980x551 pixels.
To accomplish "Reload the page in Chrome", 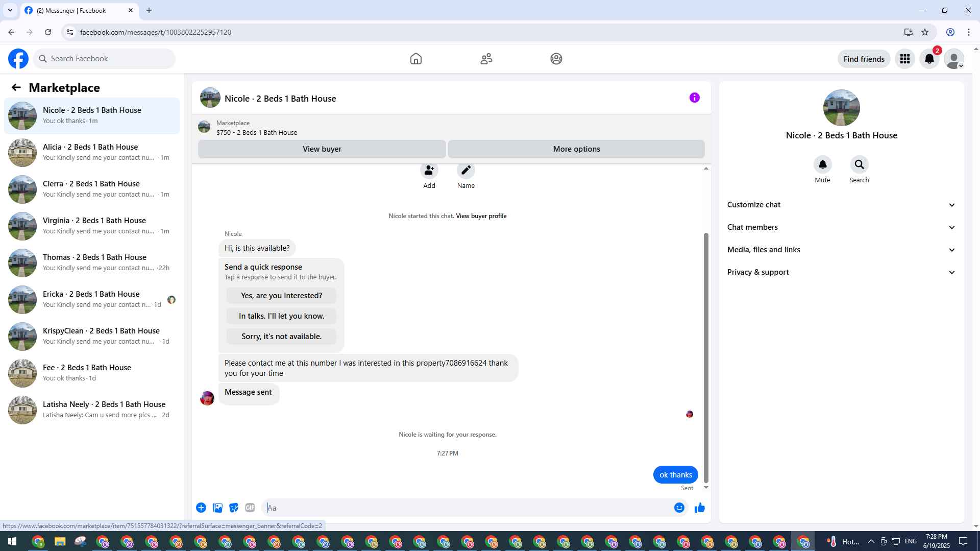I will 48,32.
